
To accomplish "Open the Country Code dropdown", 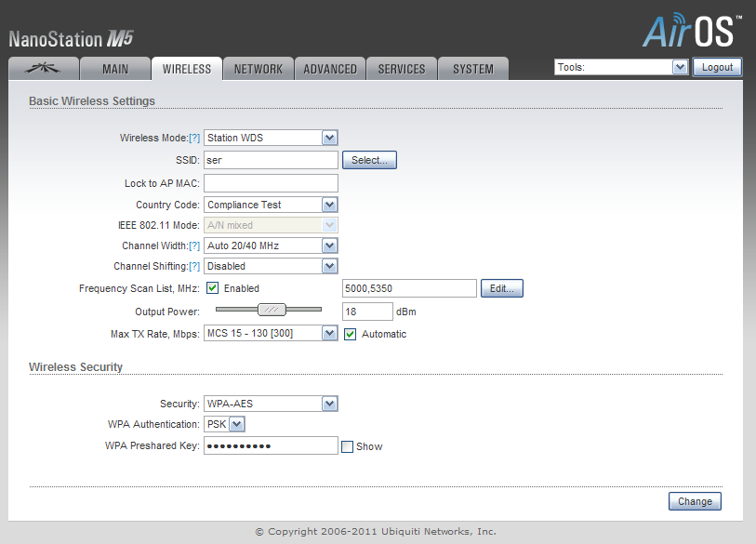I will (x=271, y=205).
